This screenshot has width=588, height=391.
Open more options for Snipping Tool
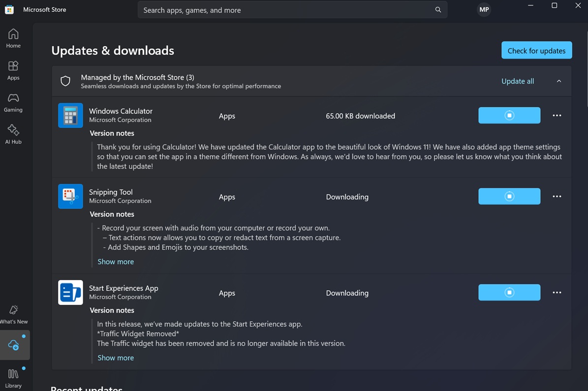point(557,196)
